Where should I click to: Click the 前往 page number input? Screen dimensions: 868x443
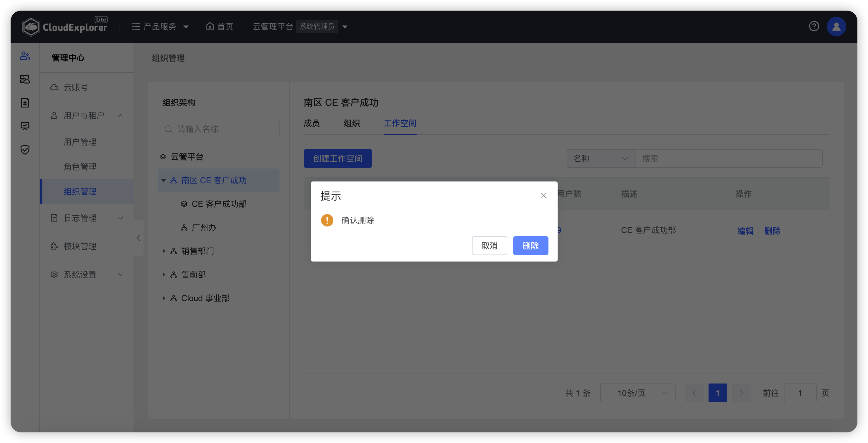800,393
